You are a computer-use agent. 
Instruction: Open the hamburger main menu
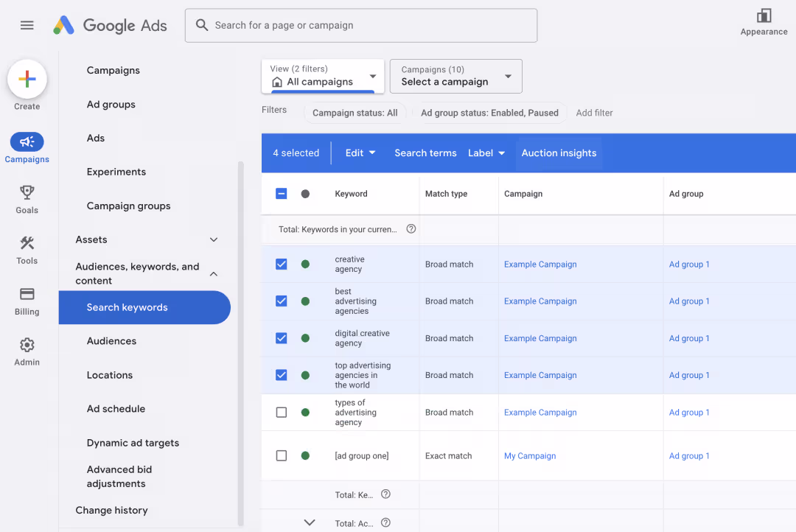click(27, 25)
